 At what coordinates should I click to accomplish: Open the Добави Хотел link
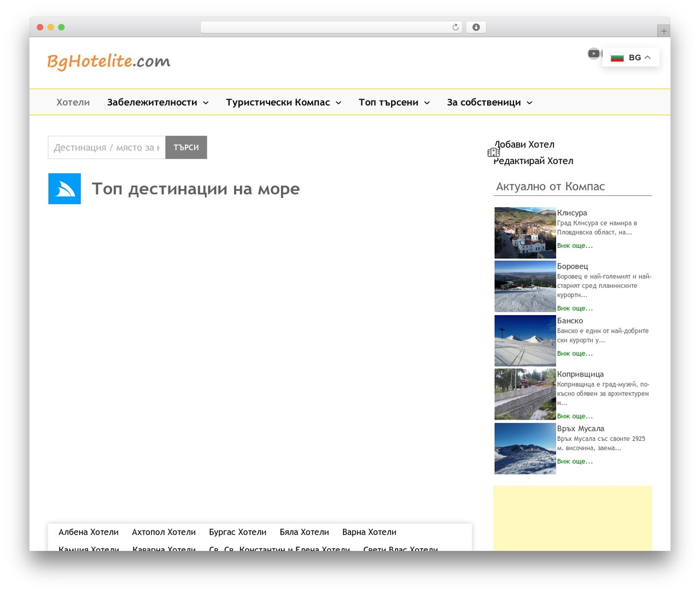point(524,144)
